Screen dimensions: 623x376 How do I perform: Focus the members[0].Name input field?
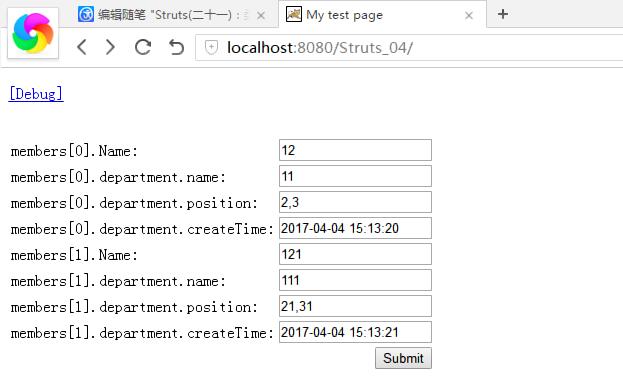[x=355, y=150]
